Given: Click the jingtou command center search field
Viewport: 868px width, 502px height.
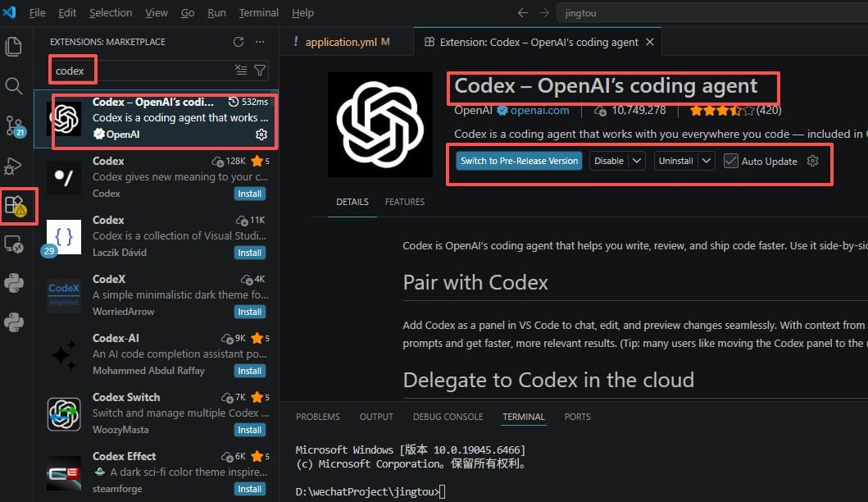Looking at the screenshot, I should pos(712,13).
